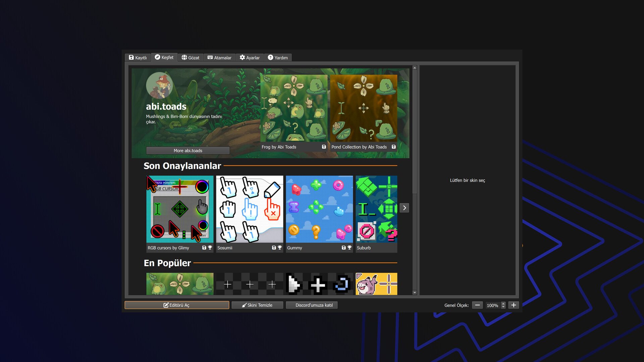
Task: Click save icon on Sosumii
Action: point(274,248)
